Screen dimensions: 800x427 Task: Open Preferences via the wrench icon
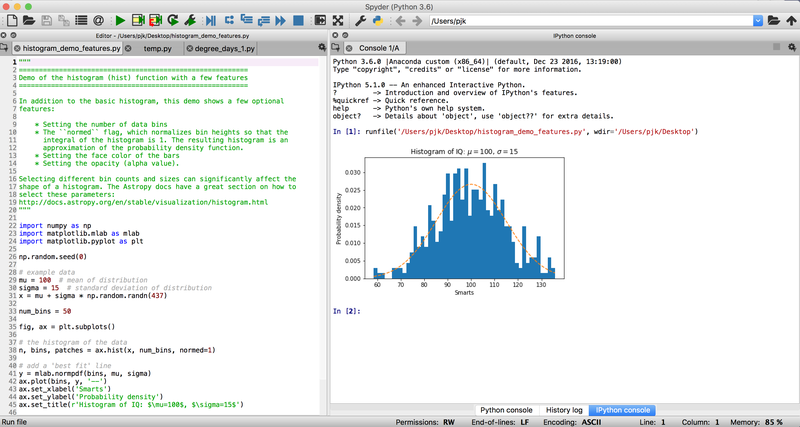pyautogui.click(x=360, y=21)
